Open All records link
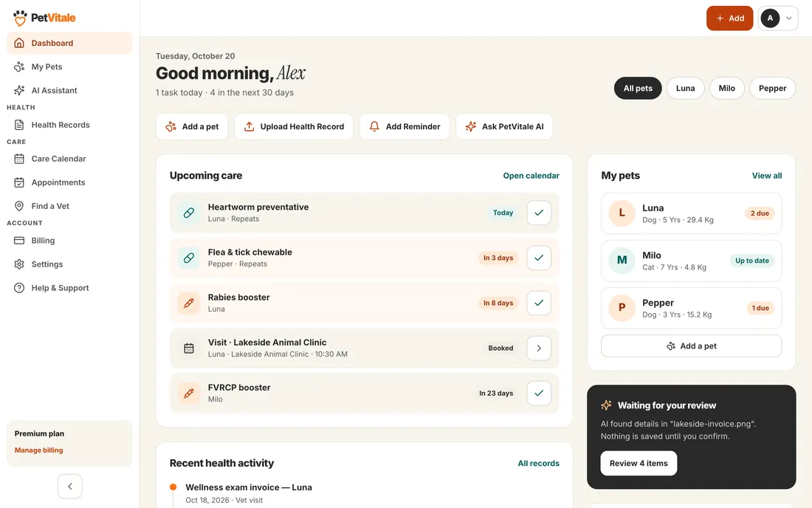This screenshot has height=508, width=812. pos(539,464)
